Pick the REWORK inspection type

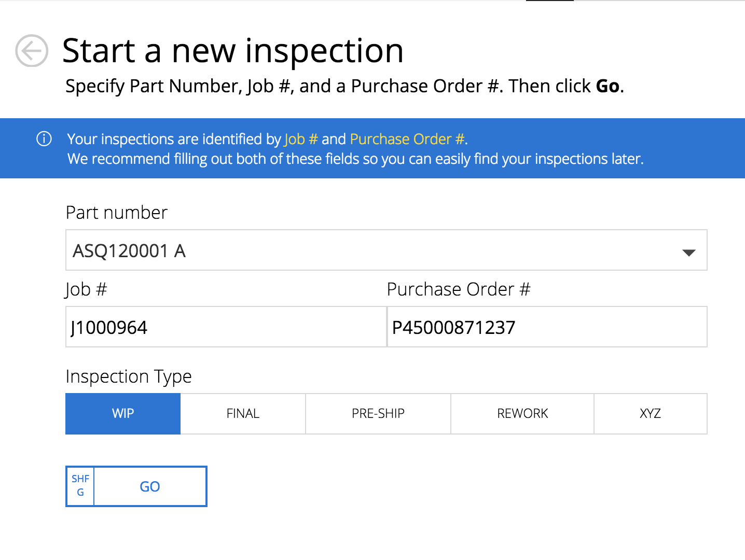point(522,414)
